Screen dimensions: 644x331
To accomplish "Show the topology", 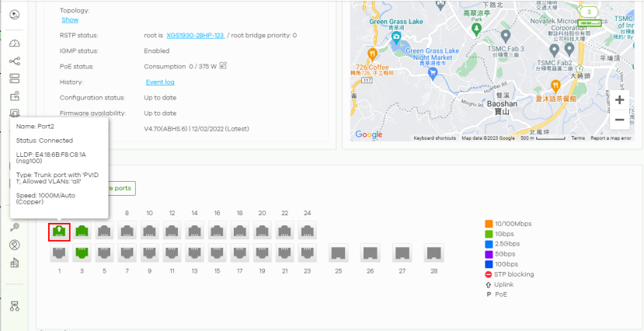I will point(70,20).
